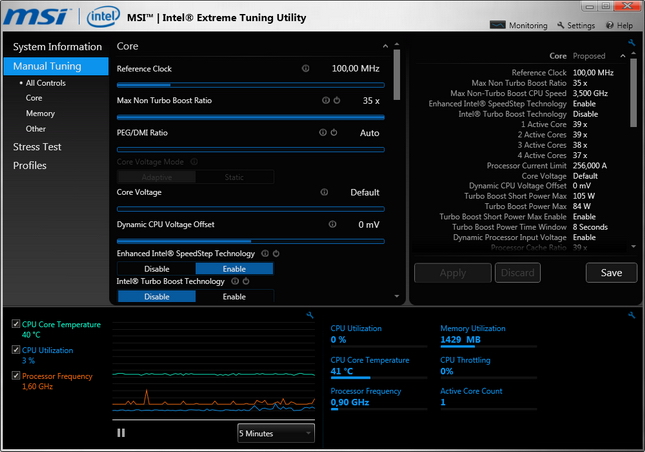Click the Save button
This screenshot has width=645, height=452.
[x=611, y=273]
